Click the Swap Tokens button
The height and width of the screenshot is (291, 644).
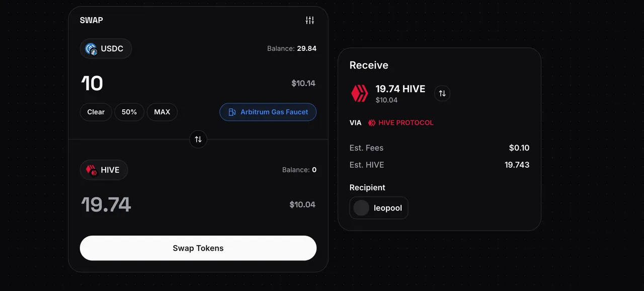click(x=198, y=248)
